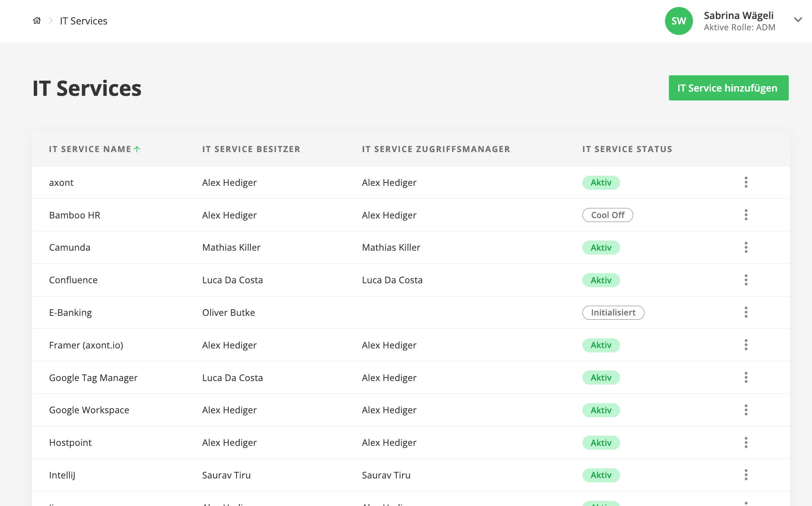Select the Hostpoint service name
The image size is (812, 506).
pos(70,443)
